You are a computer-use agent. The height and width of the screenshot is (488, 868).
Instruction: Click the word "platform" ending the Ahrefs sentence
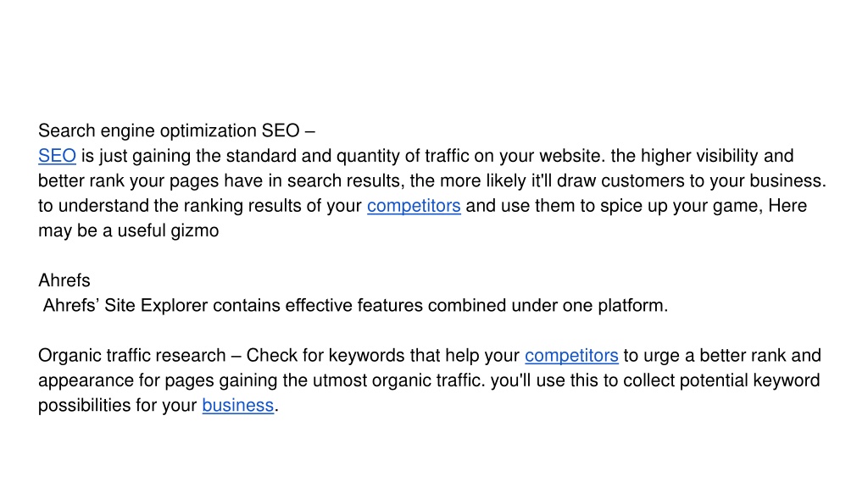(631, 305)
